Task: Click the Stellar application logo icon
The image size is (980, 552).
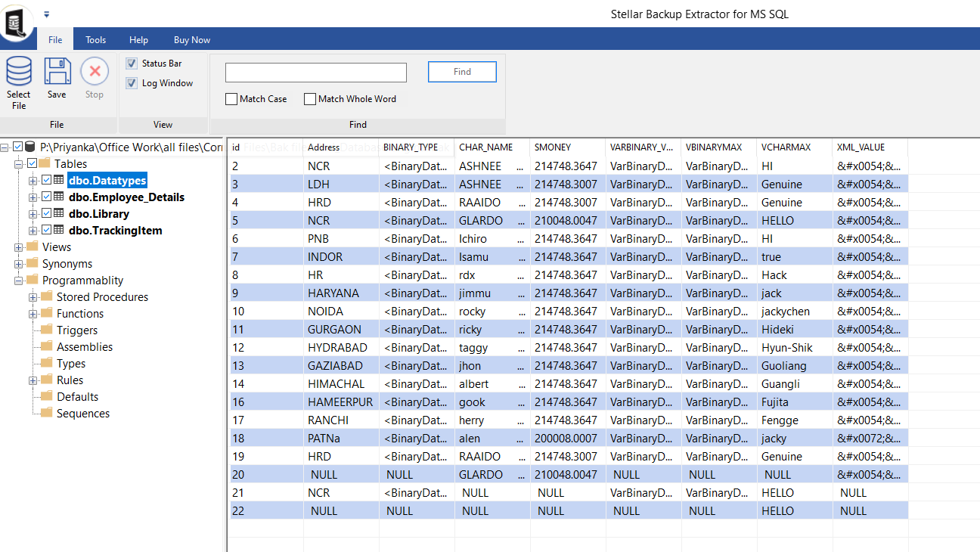Action: point(17,23)
